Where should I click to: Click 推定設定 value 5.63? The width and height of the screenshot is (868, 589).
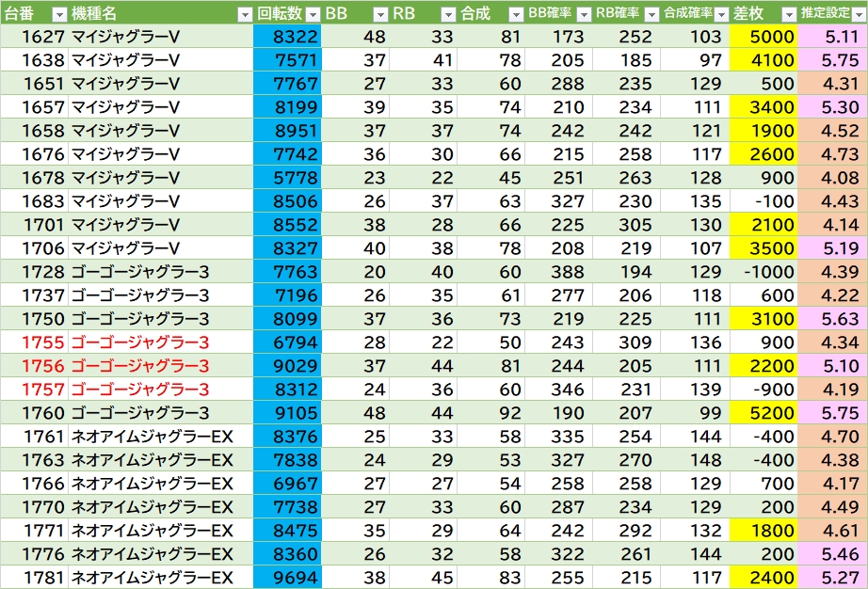[832, 319]
